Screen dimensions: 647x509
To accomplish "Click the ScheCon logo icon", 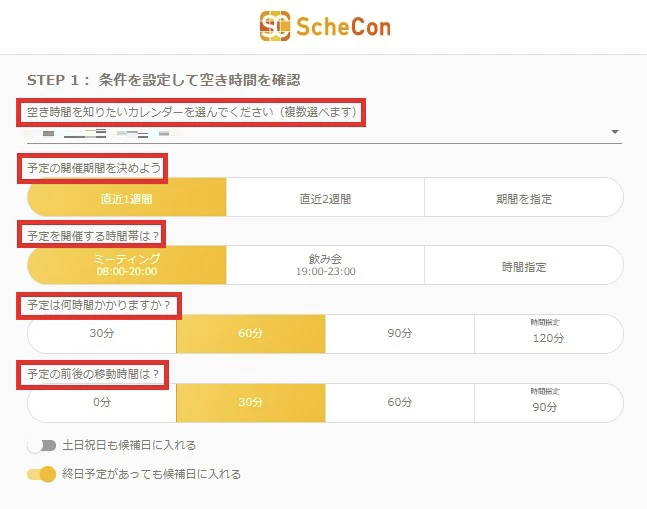I will [x=275, y=26].
